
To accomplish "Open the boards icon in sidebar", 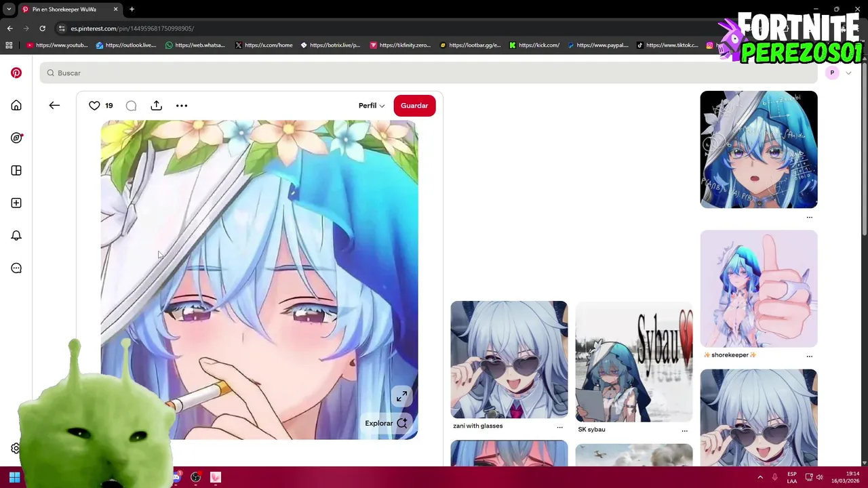I will (x=16, y=170).
